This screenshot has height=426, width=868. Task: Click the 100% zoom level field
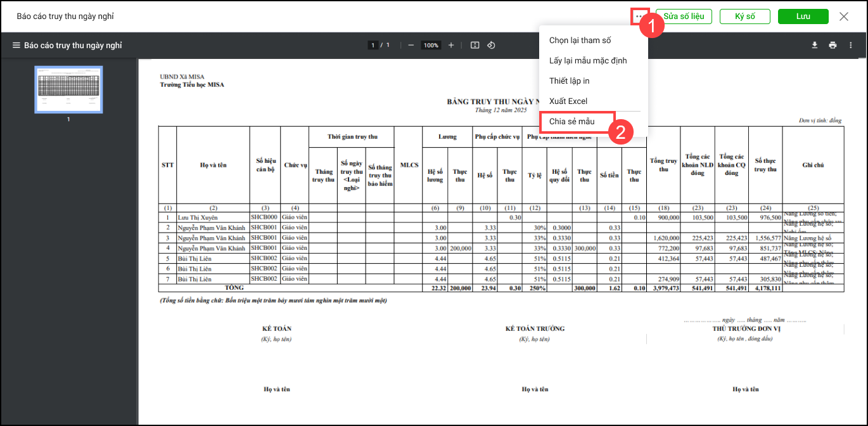pyautogui.click(x=431, y=46)
